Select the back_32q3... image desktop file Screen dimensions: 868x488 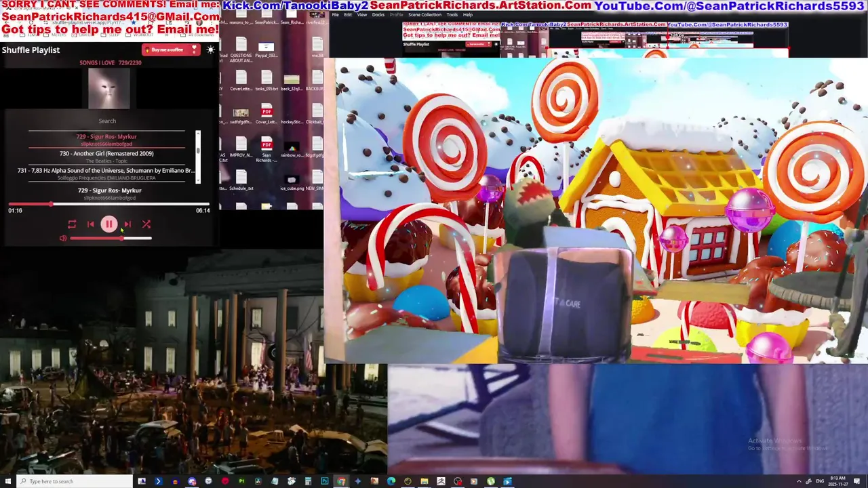pos(292,82)
